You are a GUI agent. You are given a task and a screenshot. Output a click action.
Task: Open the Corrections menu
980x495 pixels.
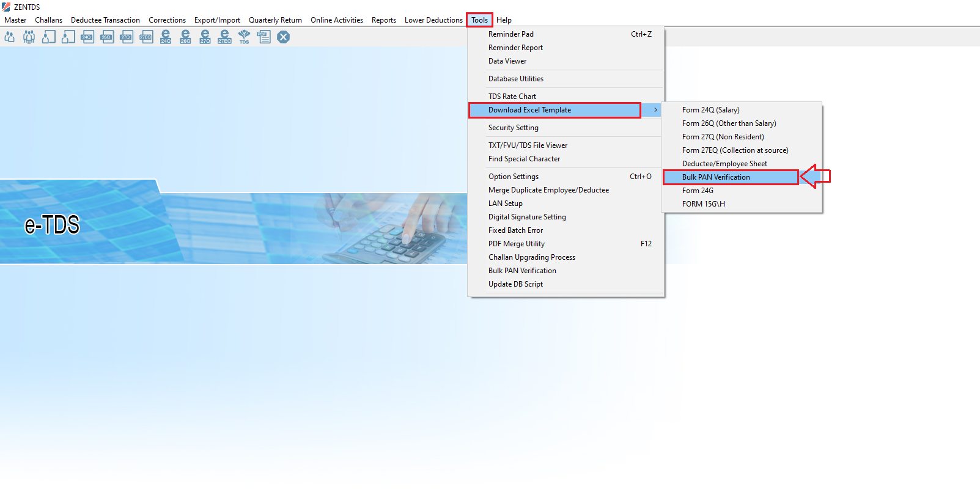[167, 20]
